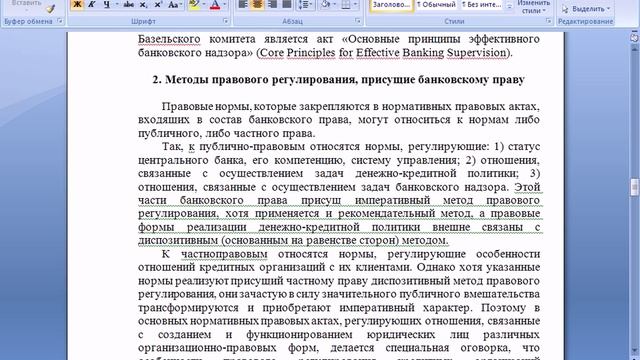
Task: Select the Без инте... style
Action: click(481, 5)
